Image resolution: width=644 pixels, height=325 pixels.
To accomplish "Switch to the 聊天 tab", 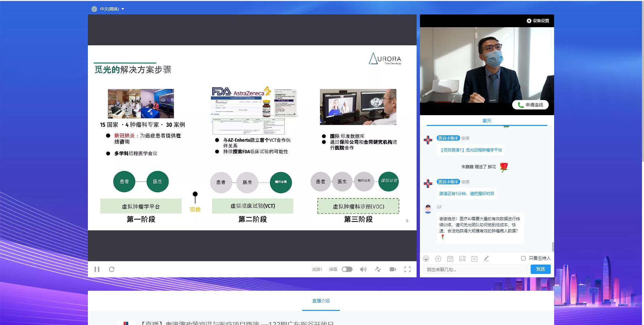I will pos(487,121).
